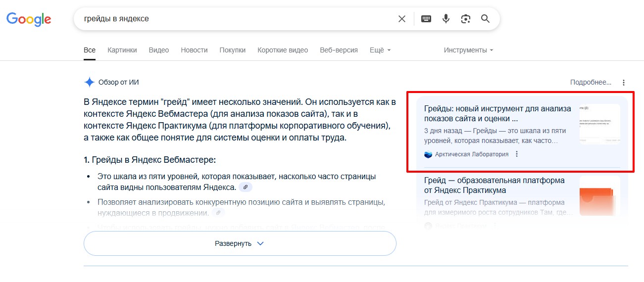Select the Все tab

coord(90,50)
